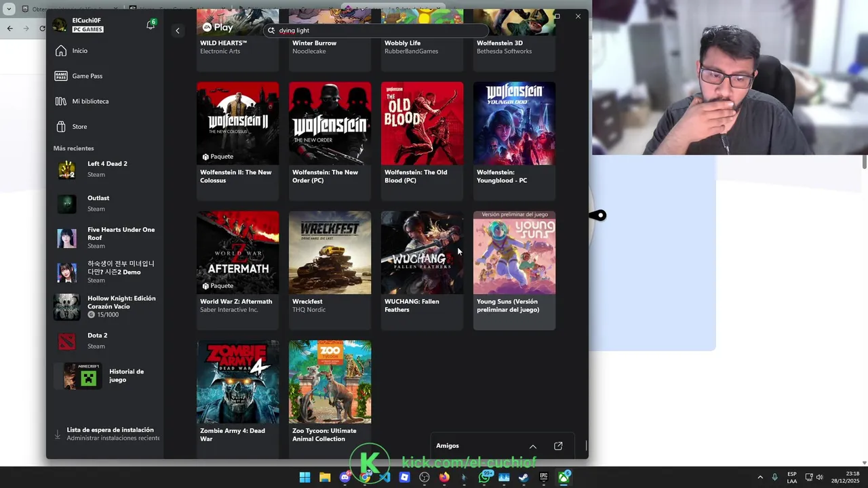868x488 pixels.
Task: Go to the Game Pass section
Action: click(x=87, y=76)
